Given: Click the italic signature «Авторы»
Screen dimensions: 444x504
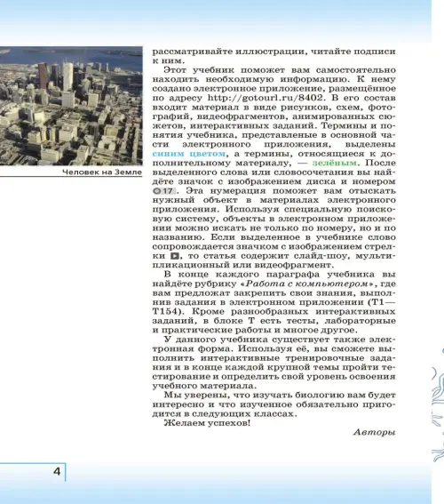Looking at the screenshot, I should [375, 433].
